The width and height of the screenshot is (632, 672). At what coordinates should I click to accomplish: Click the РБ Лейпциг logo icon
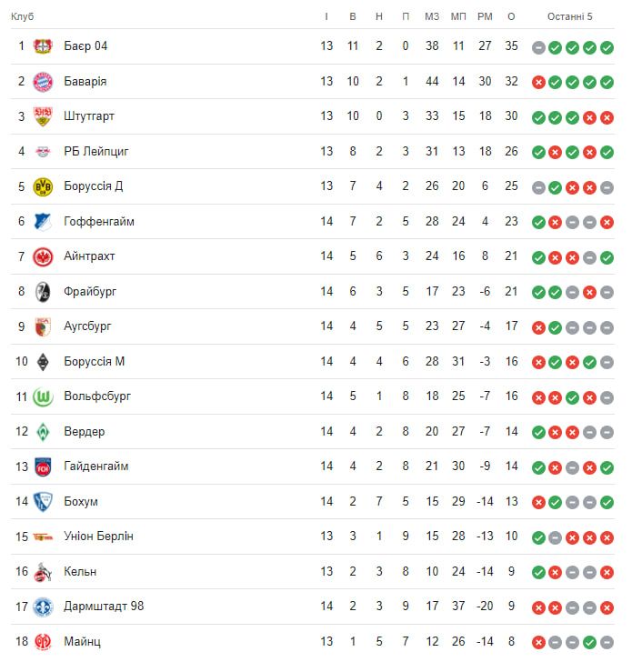43,152
